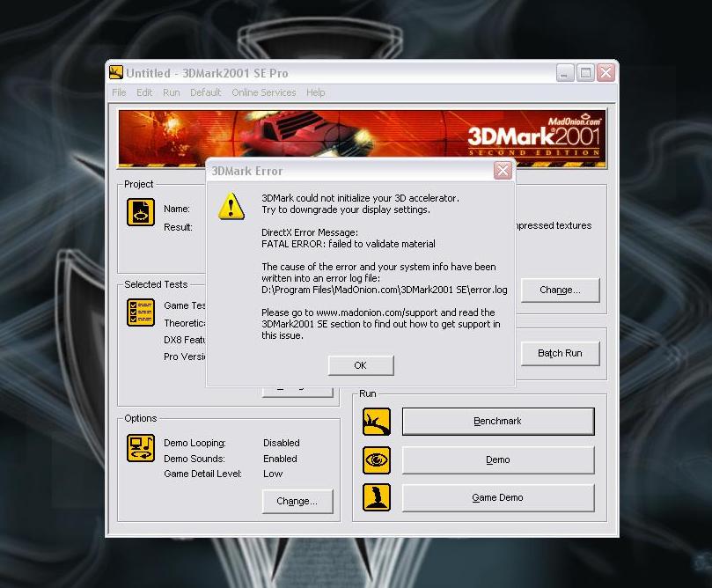Click the www.madonion.com/support text
This screenshot has height=588, width=712.
click(x=377, y=312)
